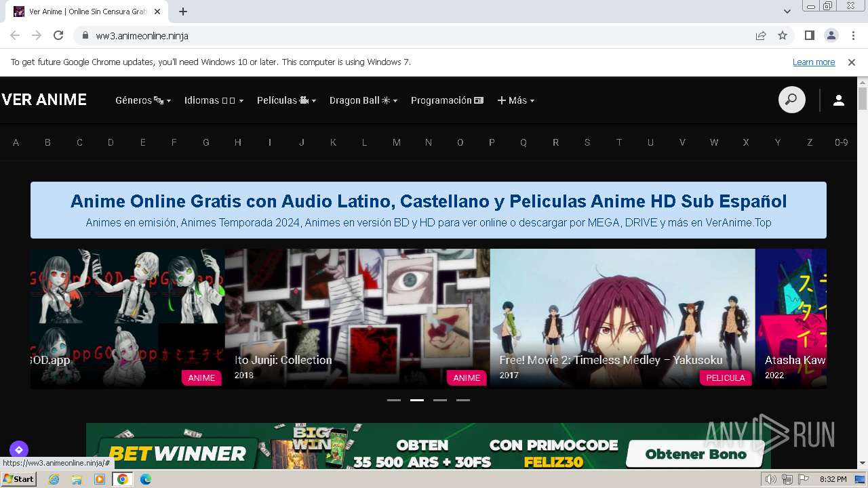Open Free! Movie 2 Timeless Medley slide
The image size is (868, 488).
[623, 319]
